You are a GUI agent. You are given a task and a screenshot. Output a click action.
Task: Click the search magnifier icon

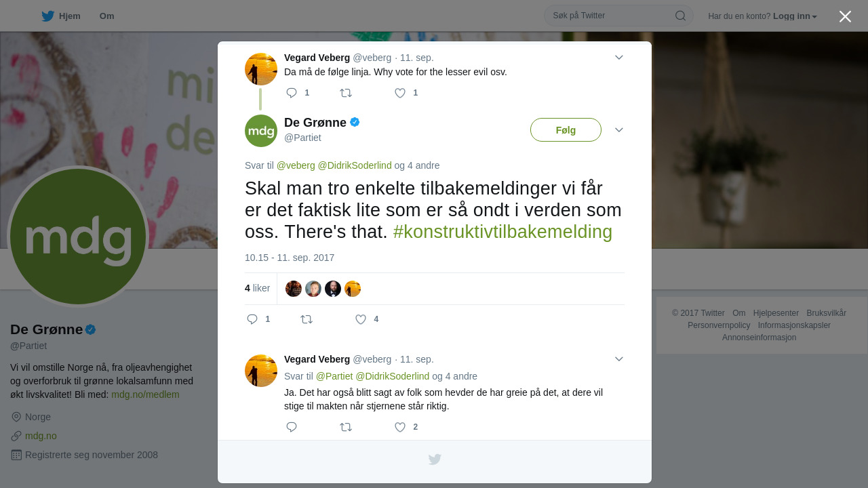[680, 16]
